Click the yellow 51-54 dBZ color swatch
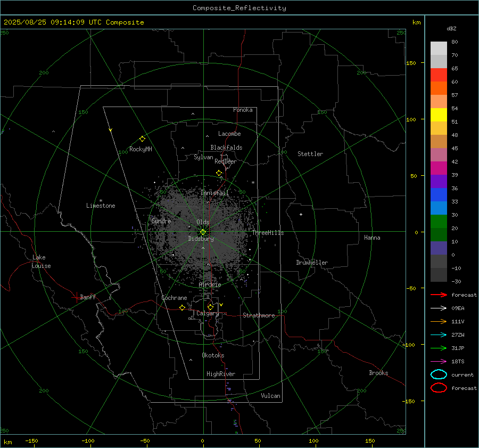 click(x=439, y=115)
